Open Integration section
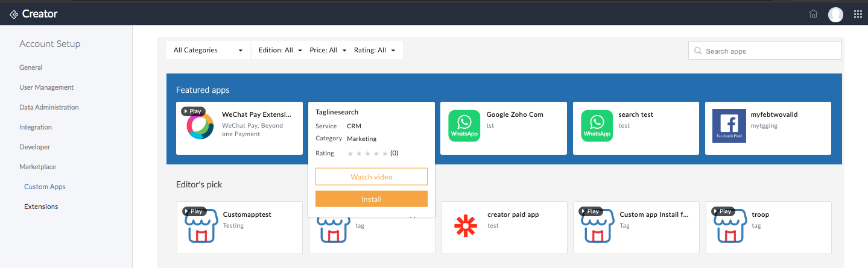 pos(36,127)
